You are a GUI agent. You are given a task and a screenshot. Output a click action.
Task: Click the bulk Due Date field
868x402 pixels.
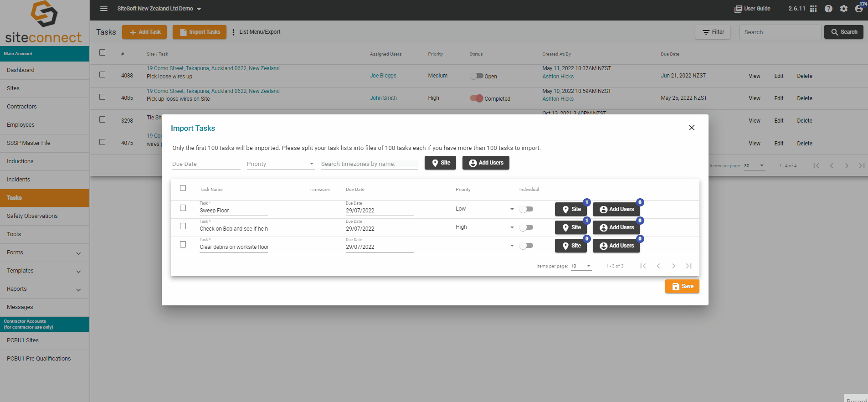point(206,164)
